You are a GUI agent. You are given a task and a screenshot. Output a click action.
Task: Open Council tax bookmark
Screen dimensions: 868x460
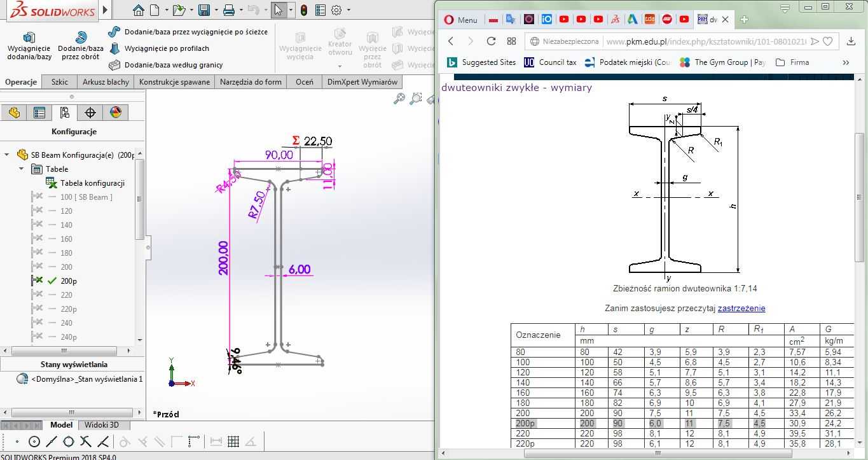coord(550,62)
